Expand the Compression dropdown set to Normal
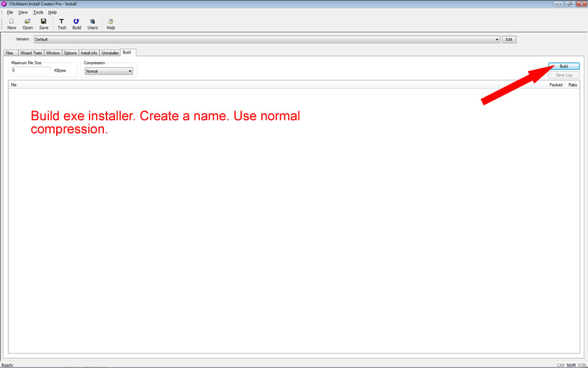The height and width of the screenshot is (368, 588). [x=109, y=71]
